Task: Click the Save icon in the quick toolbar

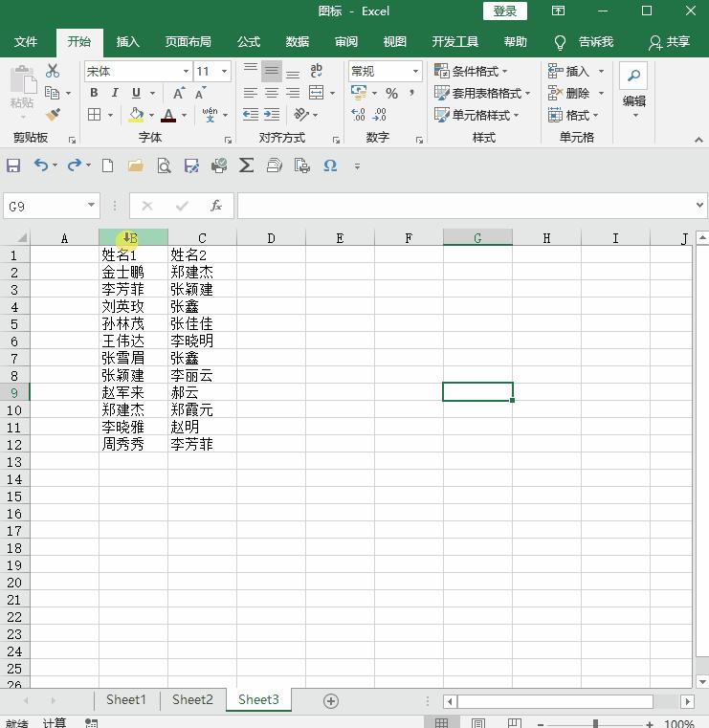Action: (13, 165)
